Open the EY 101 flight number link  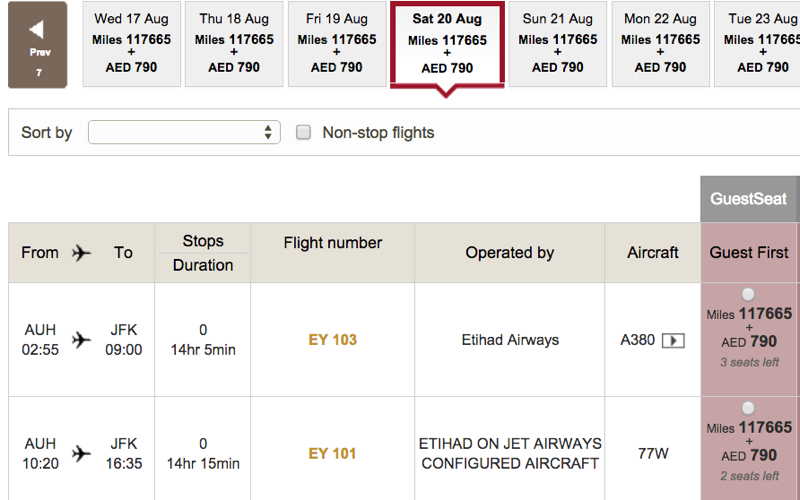pyautogui.click(x=333, y=454)
